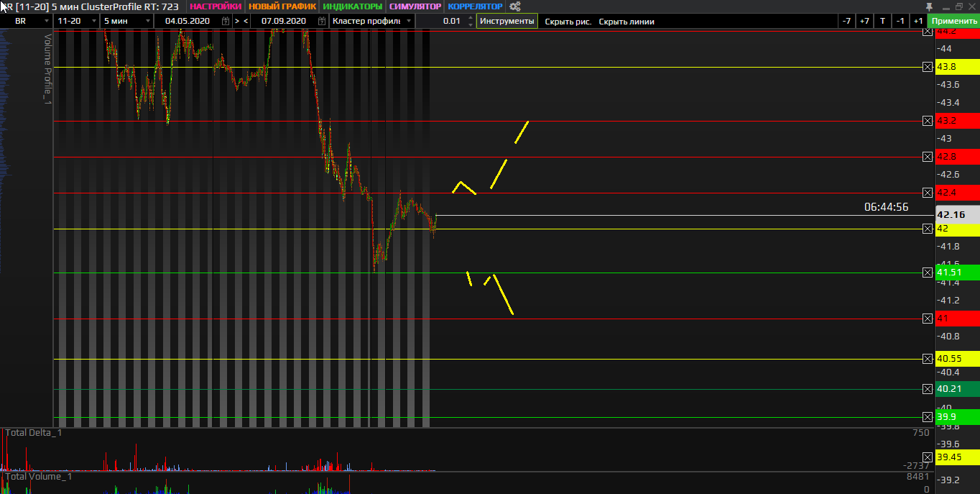The width and height of the screenshot is (980, 494).
Task: Click the +1 shift button
Action: click(917, 21)
